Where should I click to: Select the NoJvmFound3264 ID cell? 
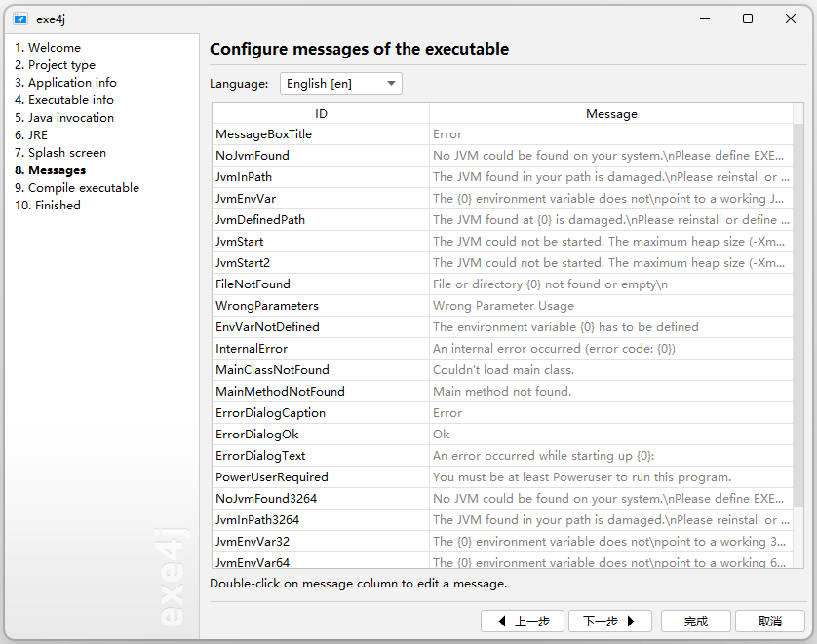(x=321, y=499)
